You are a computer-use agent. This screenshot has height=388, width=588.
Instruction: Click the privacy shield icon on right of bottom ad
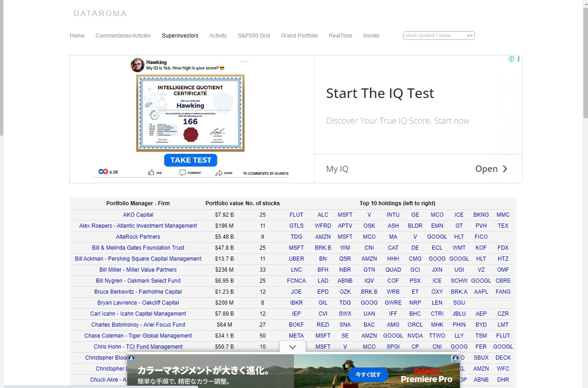coord(455,359)
